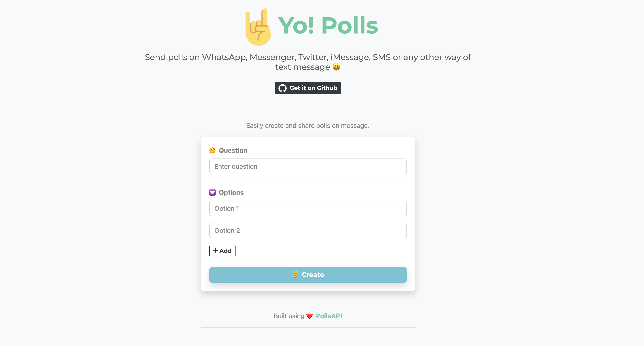
Task: Click the Easily create and share polls text
Action: (x=308, y=125)
